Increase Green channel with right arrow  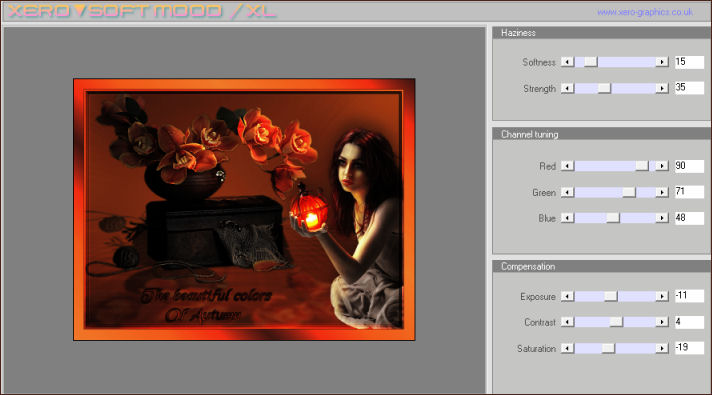point(662,193)
